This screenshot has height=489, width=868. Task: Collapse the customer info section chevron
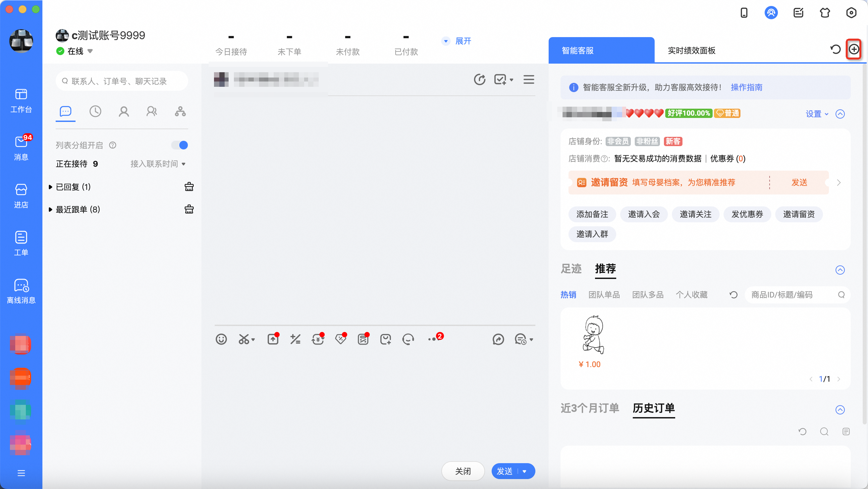[x=840, y=114]
